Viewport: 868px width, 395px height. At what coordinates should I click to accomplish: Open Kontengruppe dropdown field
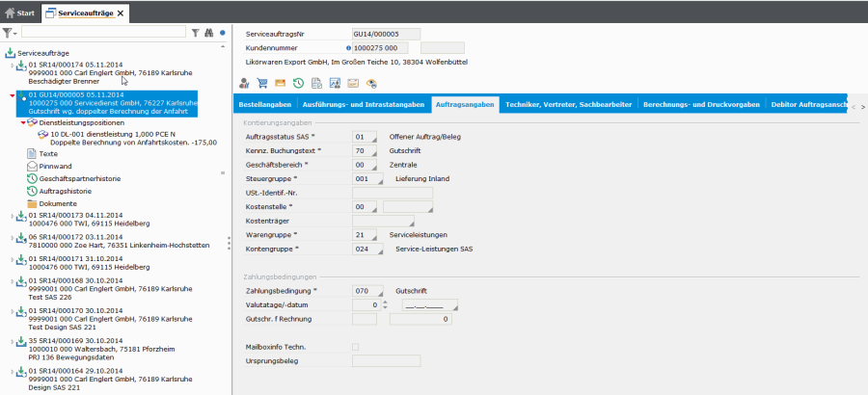(367, 250)
